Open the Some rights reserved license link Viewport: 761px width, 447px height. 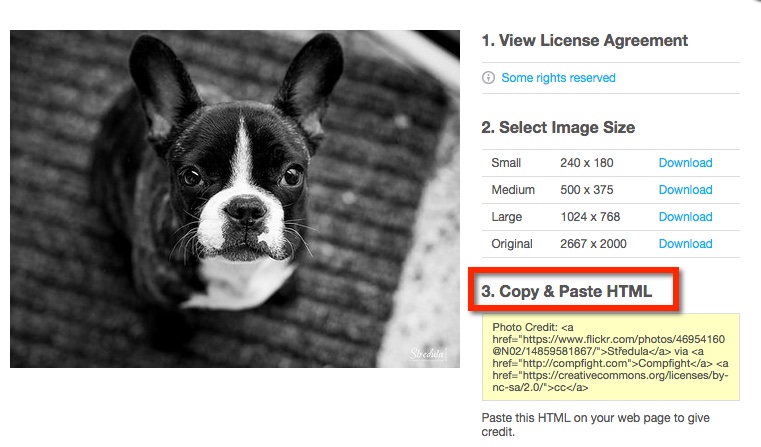click(558, 78)
